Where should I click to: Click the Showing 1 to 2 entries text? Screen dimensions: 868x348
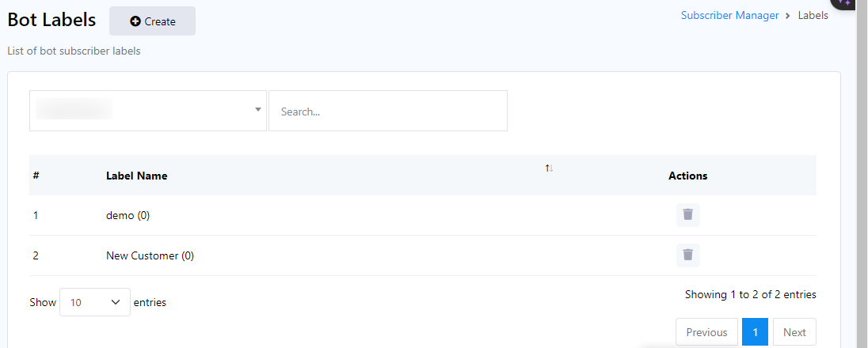(750, 294)
